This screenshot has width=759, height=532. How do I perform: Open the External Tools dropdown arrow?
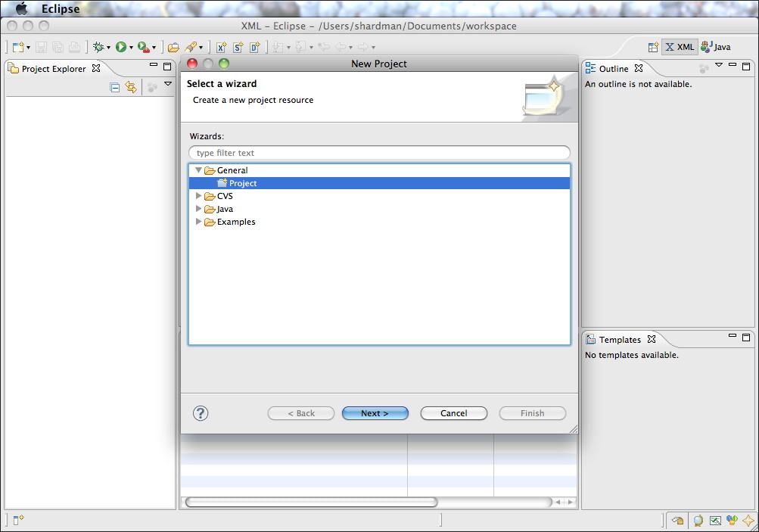click(x=154, y=48)
